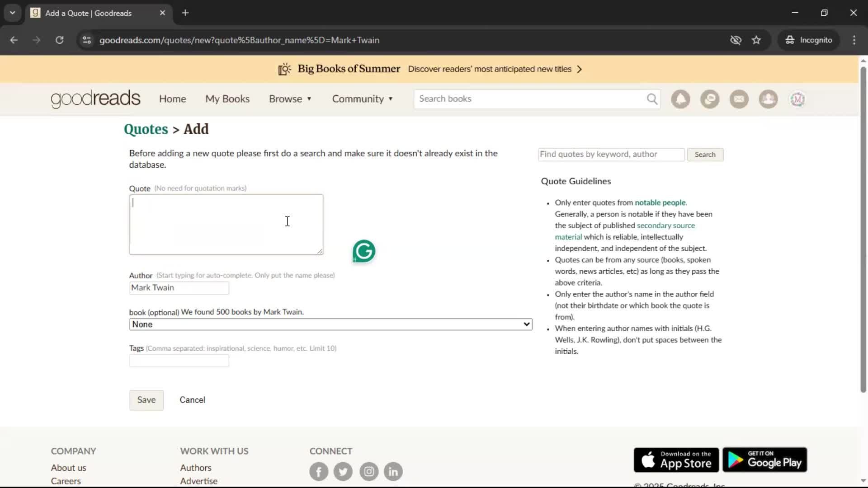Save the quote
The width and height of the screenshot is (868, 488).
click(x=146, y=400)
